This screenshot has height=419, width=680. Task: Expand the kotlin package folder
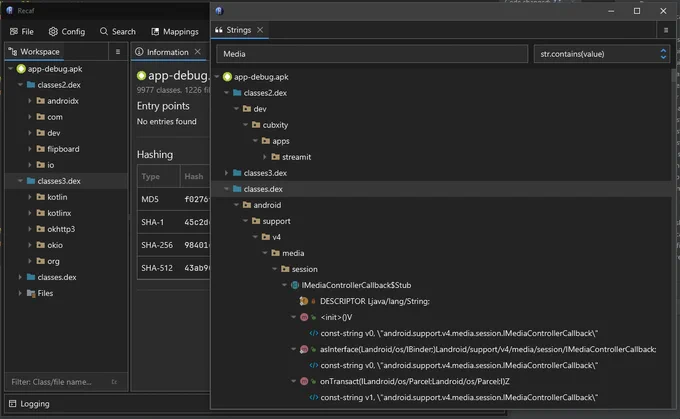click(29, 197)
